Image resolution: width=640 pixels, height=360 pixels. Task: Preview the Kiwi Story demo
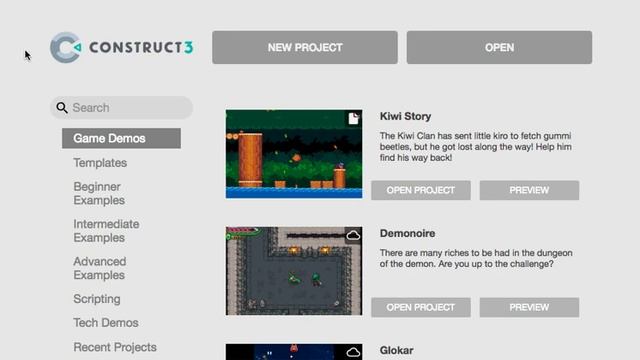pos(529,190)
